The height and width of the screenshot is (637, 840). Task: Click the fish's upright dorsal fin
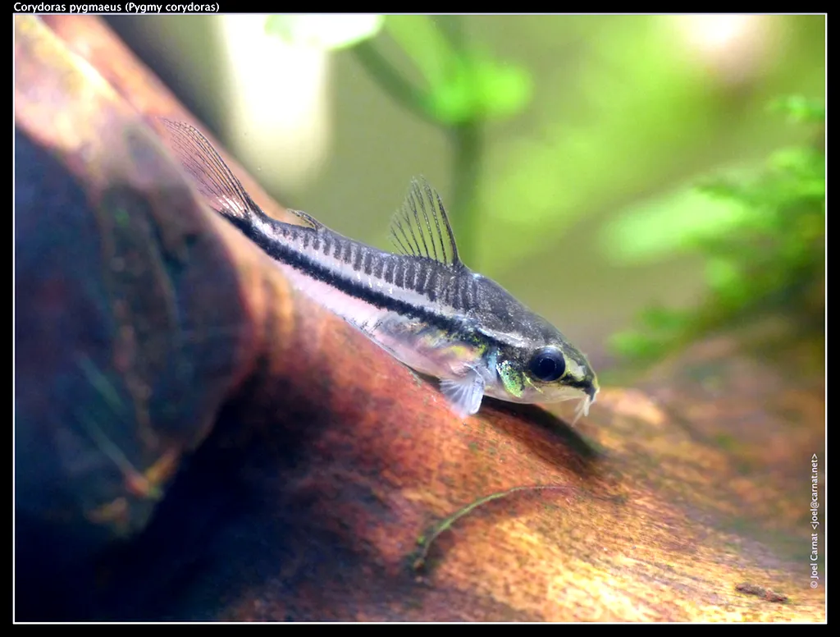click(x=424, y=225)
